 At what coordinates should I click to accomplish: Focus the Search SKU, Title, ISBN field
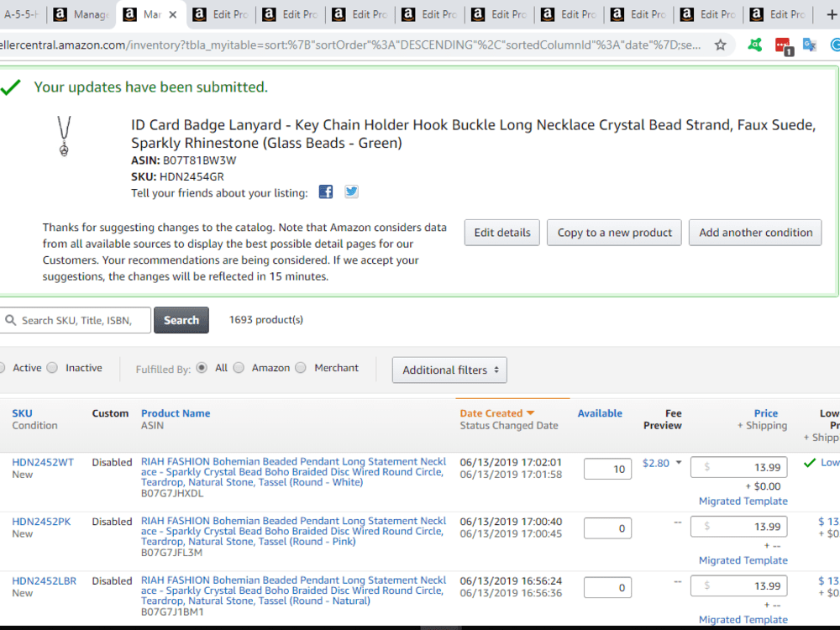76,320
